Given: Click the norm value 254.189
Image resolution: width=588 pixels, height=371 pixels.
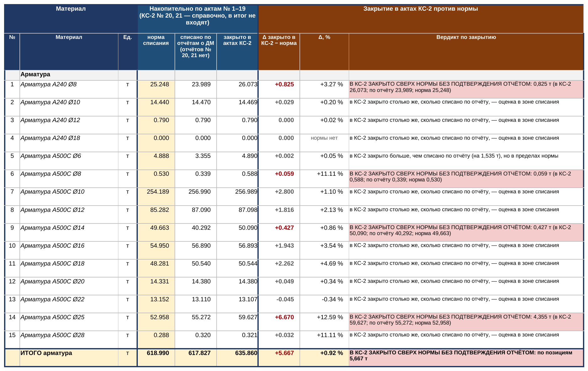Looking at the screenshot, I should pyautogui.click(x=156, y=196).
